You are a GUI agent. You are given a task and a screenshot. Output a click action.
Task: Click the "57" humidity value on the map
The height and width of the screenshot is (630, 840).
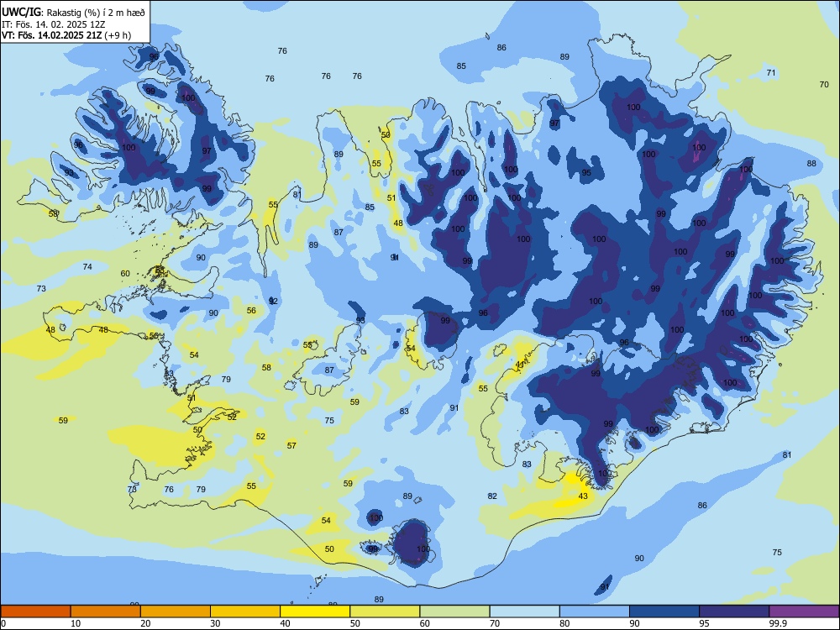pyautogui.click(x=291, y=445)
